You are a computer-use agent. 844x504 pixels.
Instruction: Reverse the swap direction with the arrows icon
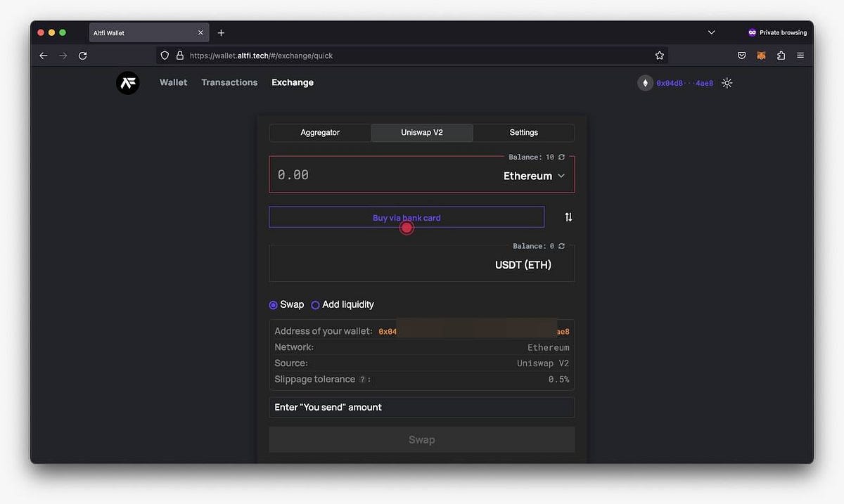(x=568, y=217)
